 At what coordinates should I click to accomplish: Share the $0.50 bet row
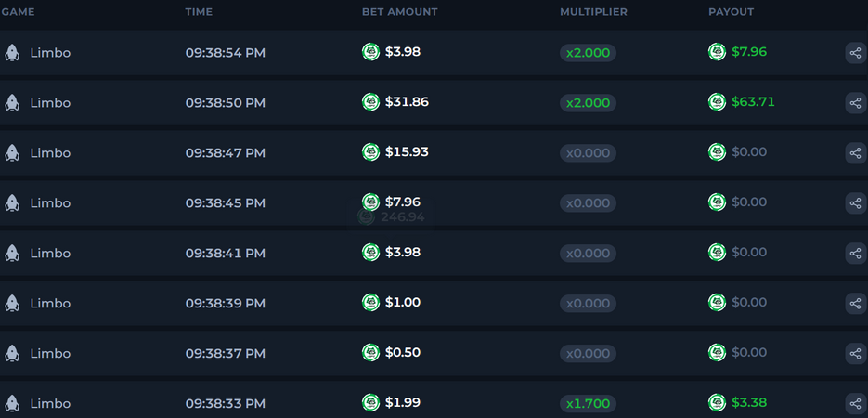coord(855,354)
